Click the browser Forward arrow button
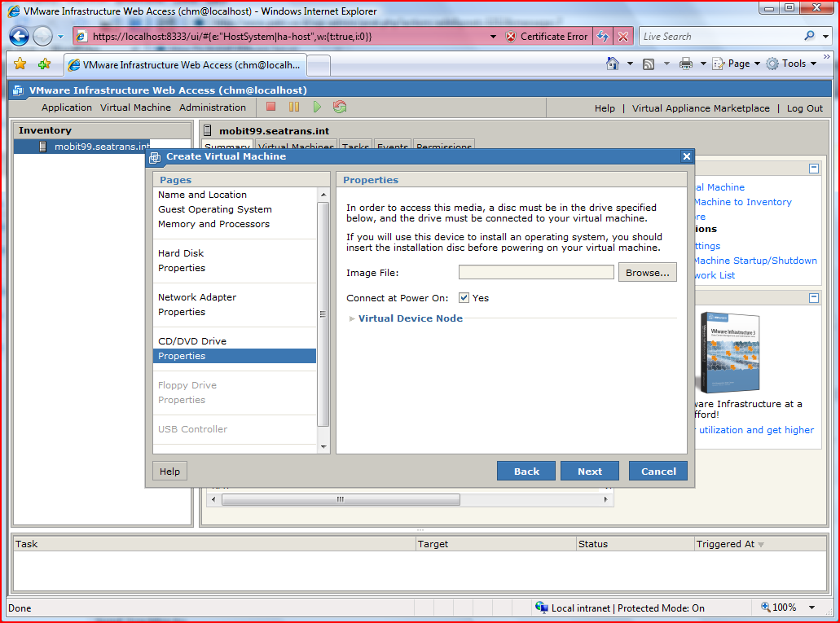The image size is (840, 623). 43,37
